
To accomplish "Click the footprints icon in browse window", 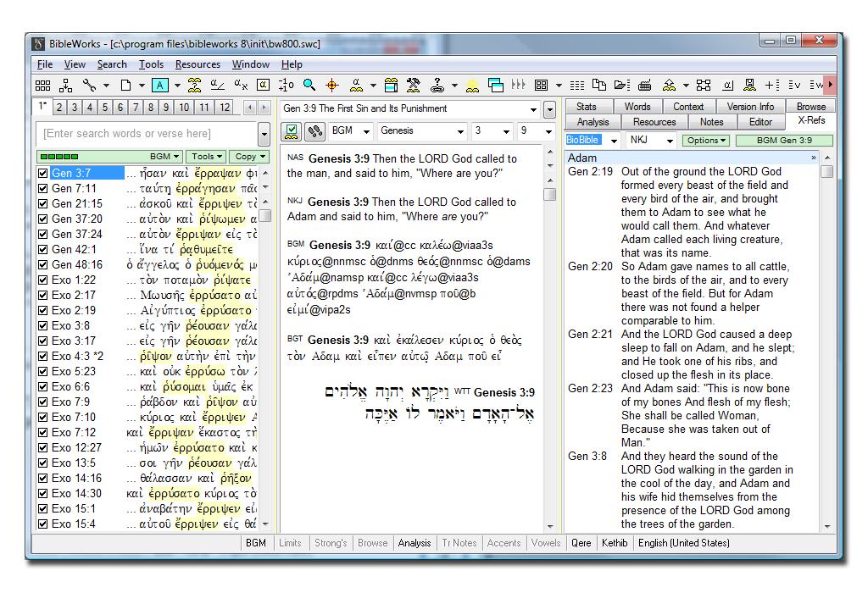I will coord(315,131).
